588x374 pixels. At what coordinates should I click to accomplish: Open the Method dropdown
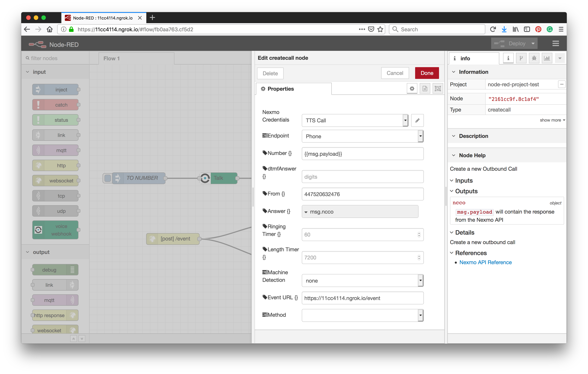pyautogui.click(x=363, y=315)
